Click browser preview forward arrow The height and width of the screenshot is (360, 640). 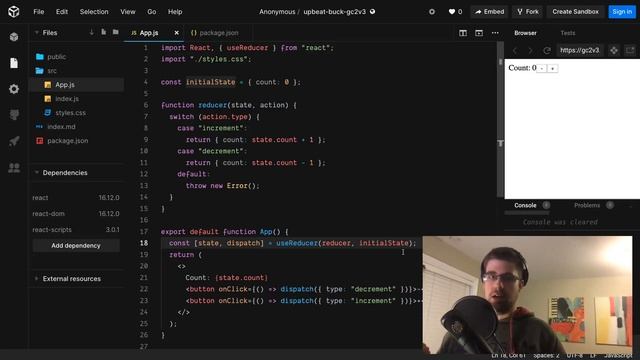click(530, 50)
